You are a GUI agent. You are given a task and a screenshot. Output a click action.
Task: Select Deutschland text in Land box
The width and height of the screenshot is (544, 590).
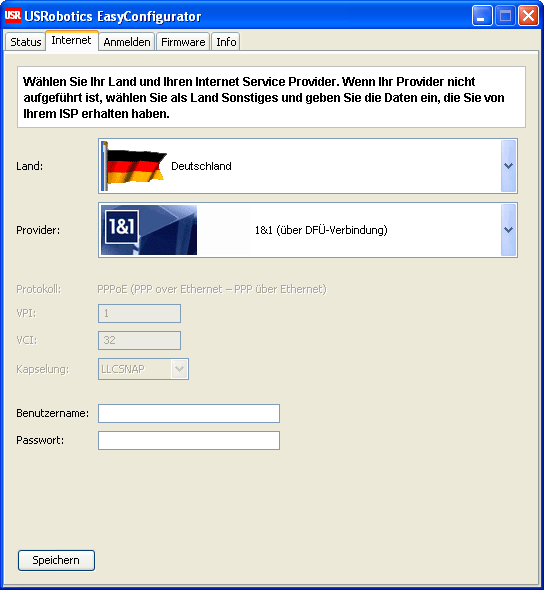pos(201,166)
